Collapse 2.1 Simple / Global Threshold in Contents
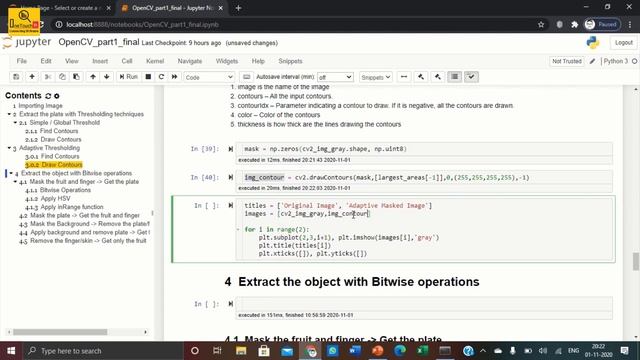 (15, 122)
